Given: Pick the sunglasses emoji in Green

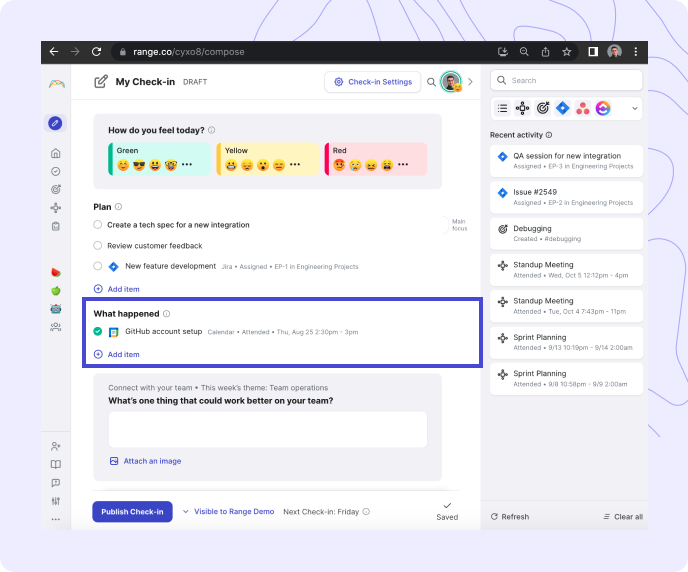Looking at the screenshot, I should [139, 165].
